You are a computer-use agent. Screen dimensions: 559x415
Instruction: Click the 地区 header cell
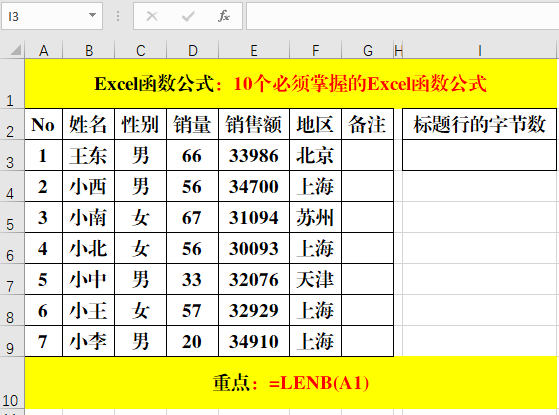[x=316, y=124]
